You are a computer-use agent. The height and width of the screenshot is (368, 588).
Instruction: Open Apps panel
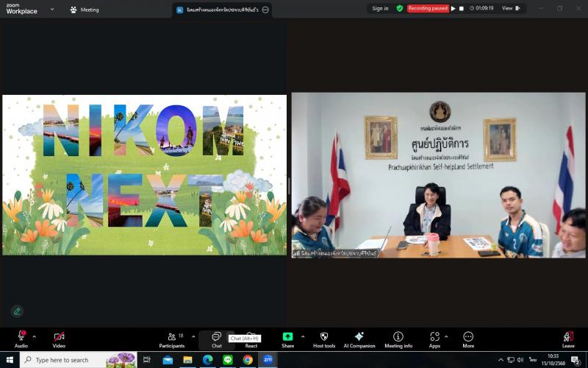[x=434, y=339]
